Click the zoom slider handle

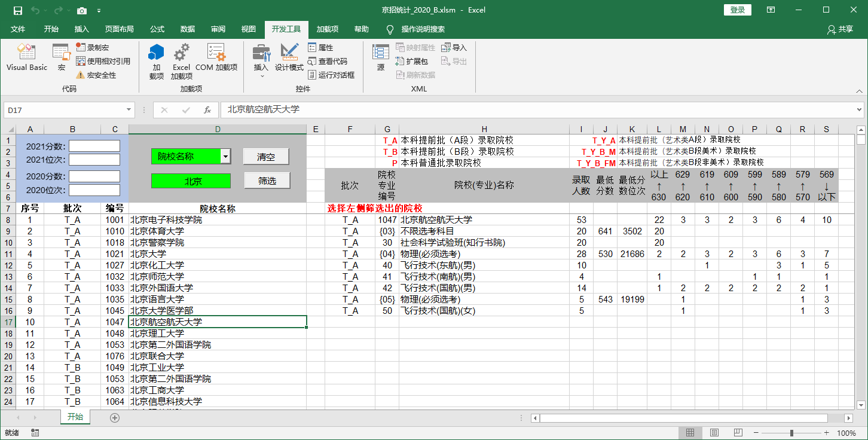coord(791,433)
